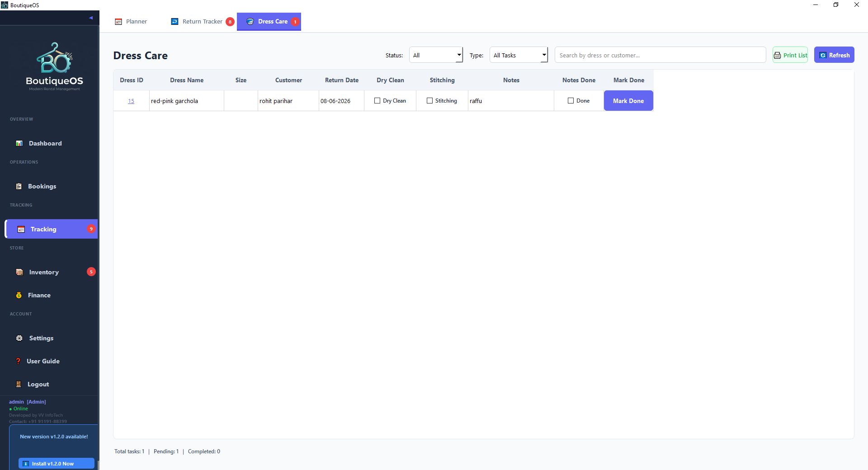Click the customer cell rohit parihar
Viewport: 868px width, 470px height.
click(x=288, y=101)
